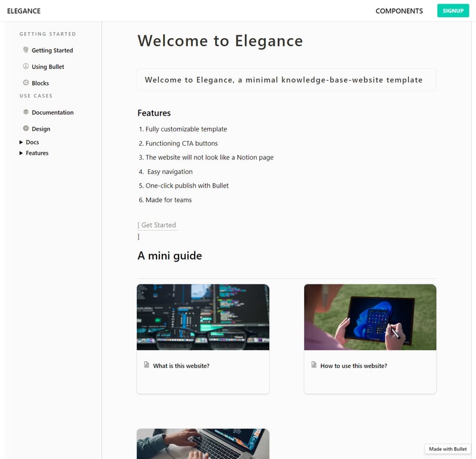Click list item 'Fully customizable template'

point(186,129)
